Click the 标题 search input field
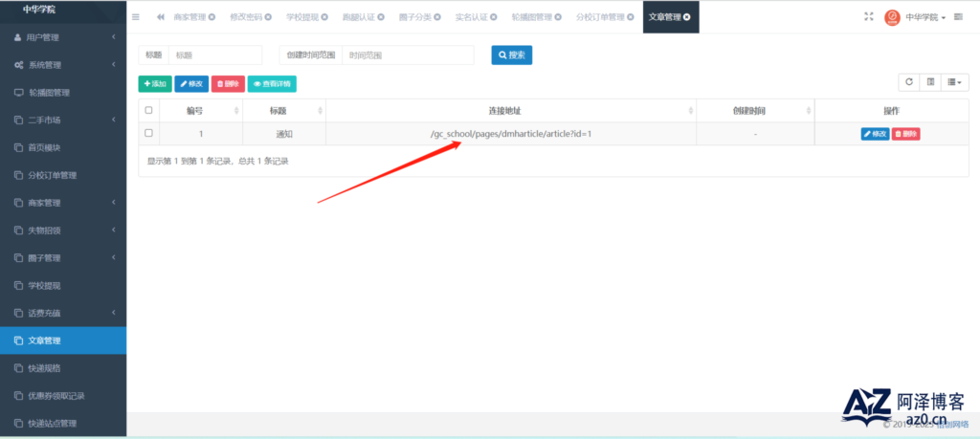 click(214, 55)
